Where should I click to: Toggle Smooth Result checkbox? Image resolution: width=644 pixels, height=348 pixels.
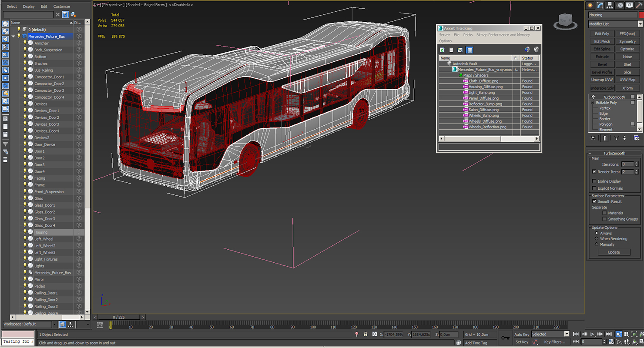click(x=594, y=201)
